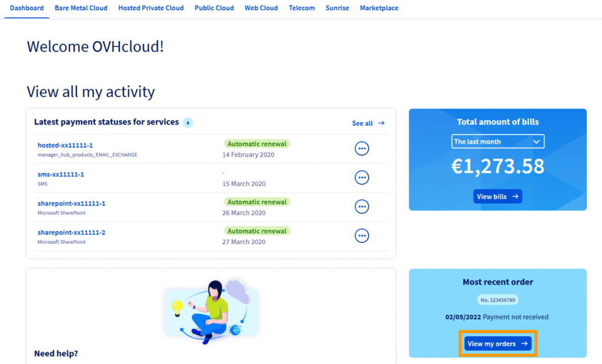Click Automatic renewal badge dated 27 March 2020
This screenshot has width=602, height=364.
tap(257, 231)
